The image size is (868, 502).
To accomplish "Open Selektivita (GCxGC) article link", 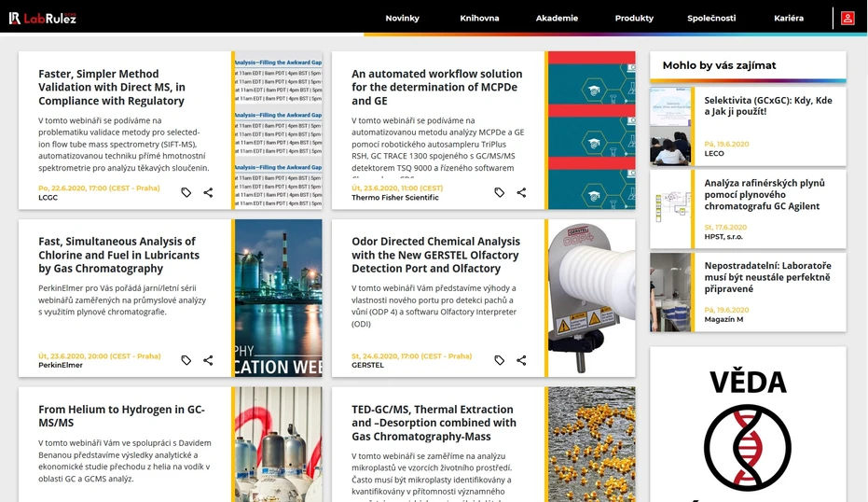I will [x=767, y=105].
